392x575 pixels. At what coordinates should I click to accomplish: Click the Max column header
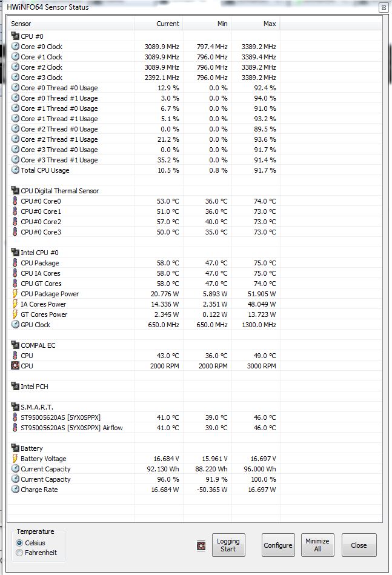pos(256,24)
